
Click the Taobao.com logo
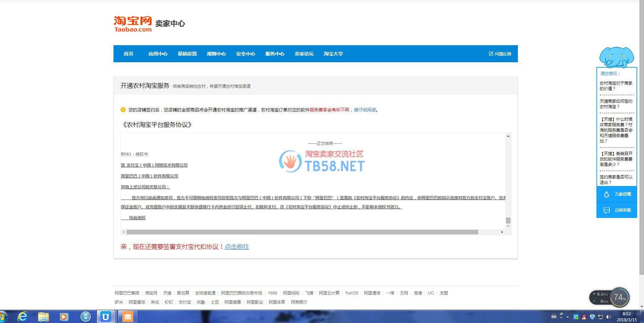(133, 24)
